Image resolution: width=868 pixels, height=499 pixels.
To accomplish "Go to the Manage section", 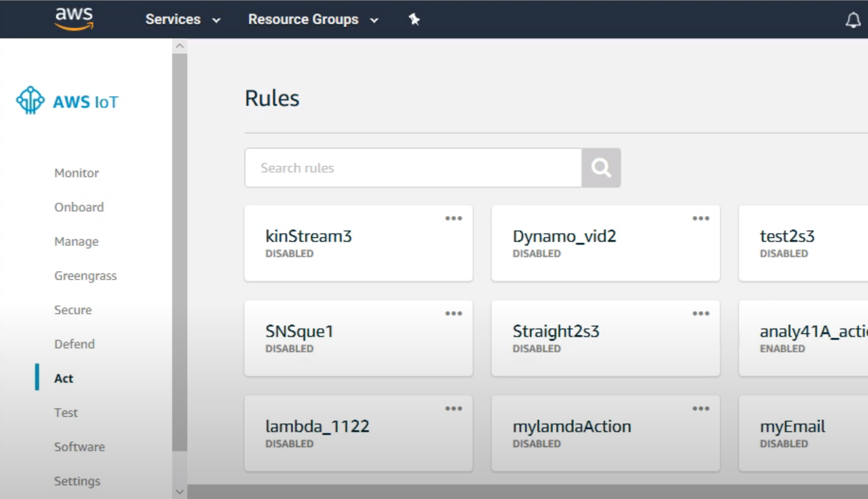I will [x=76, y=242].
